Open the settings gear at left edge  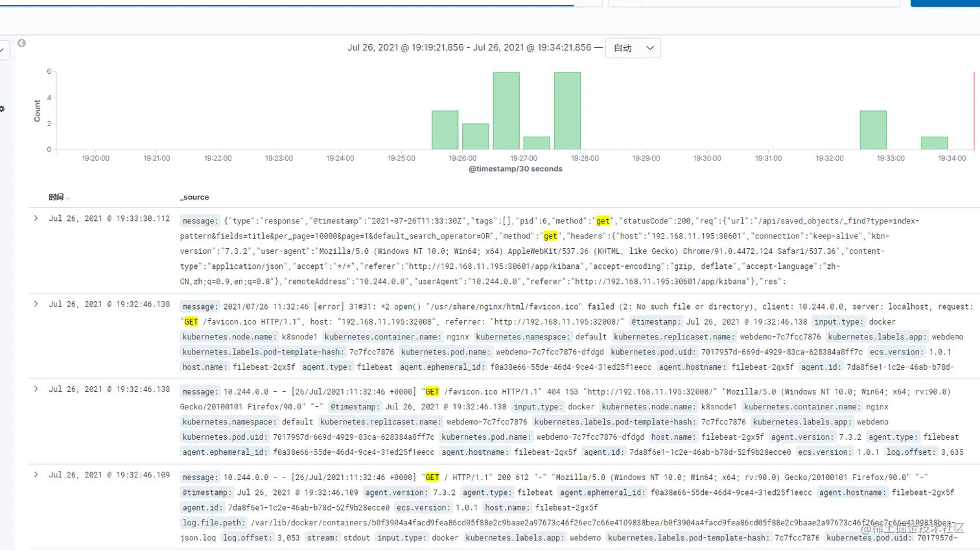click(x=2, y=109)
